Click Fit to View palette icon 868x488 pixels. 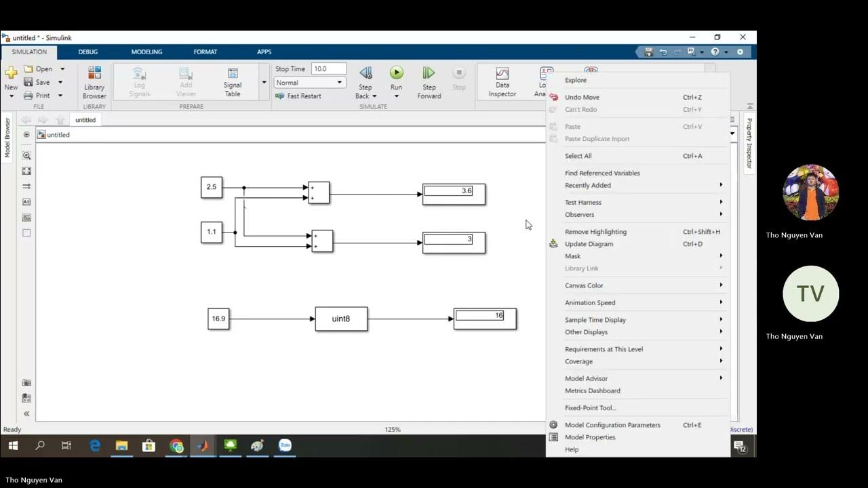(x=26, y=171)
